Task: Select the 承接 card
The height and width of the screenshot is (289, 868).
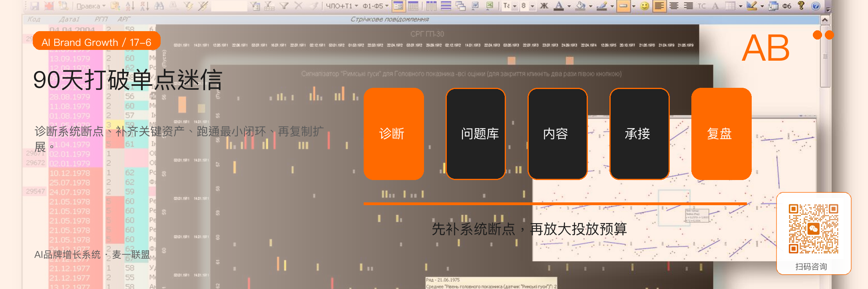Action: click(x=639, y=134)
